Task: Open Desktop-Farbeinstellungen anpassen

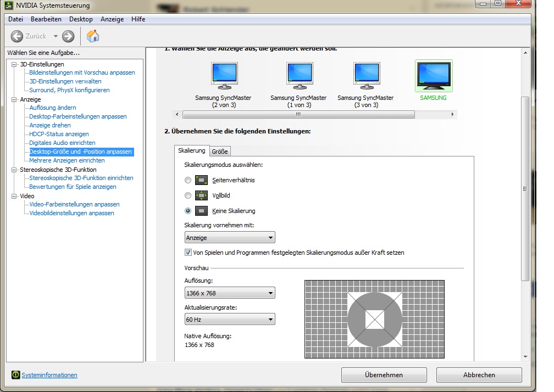Action: click(77, 116)
